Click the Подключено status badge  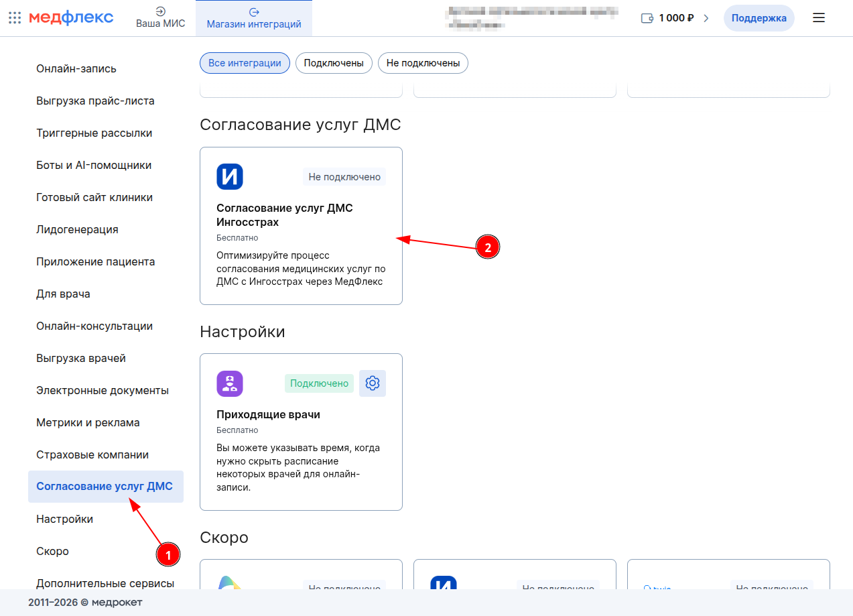click(319, 383)
